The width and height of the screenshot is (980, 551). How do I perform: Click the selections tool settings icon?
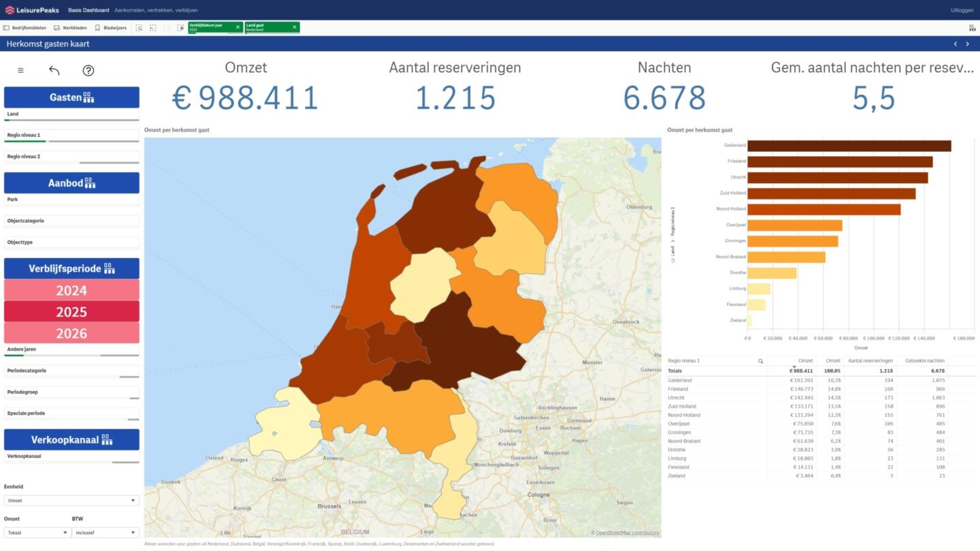(180, 28)
